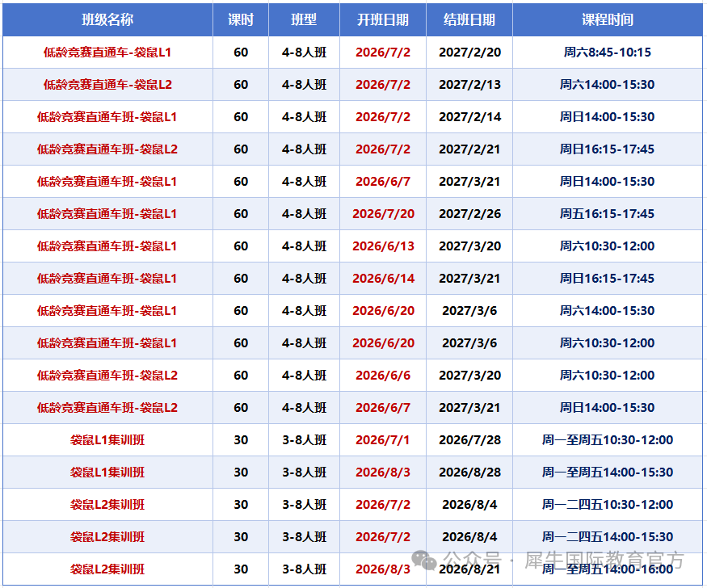Click the 课程时间 column header

point(608,20)
